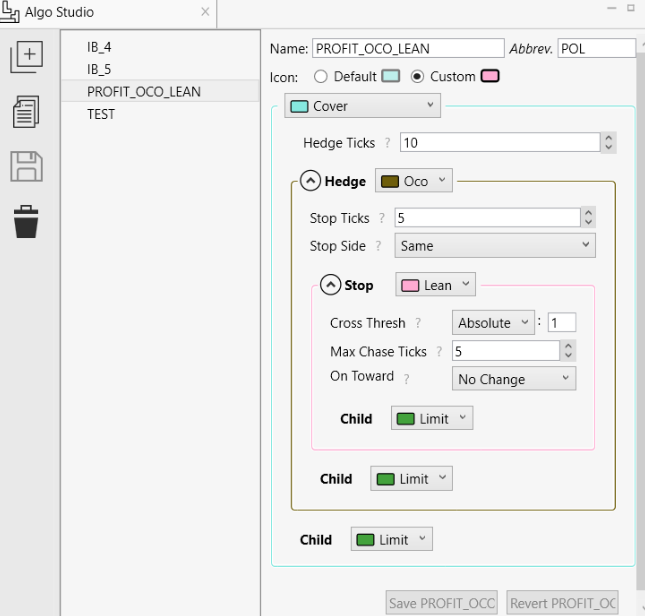Open the Cover algo type dropdown
The width and height of the screenshot is (645, 616).
point(362,106)
